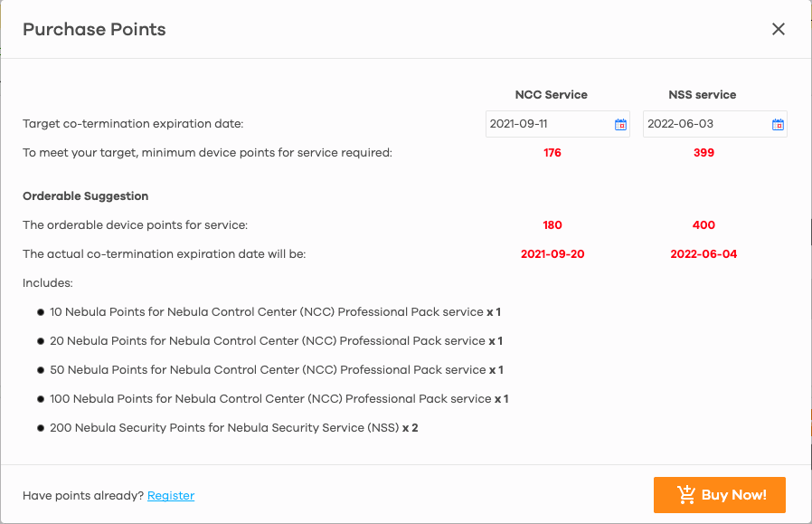Click the Buy Now! button
812x524 pixels.
(x=719, y=495)
